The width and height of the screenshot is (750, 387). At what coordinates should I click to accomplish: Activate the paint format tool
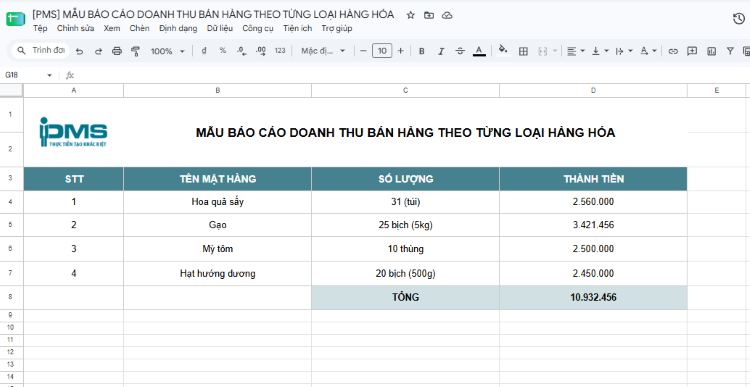tap(135, 51)
